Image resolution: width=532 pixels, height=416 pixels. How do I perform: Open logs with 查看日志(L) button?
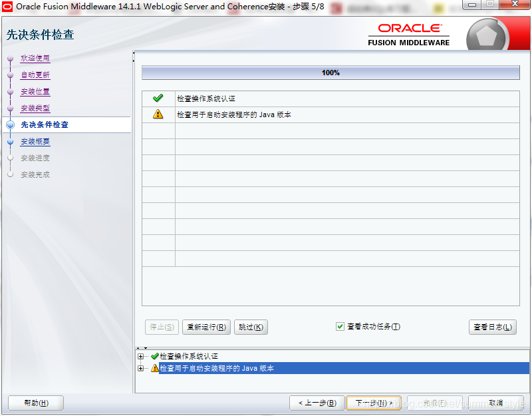[493, 327]
